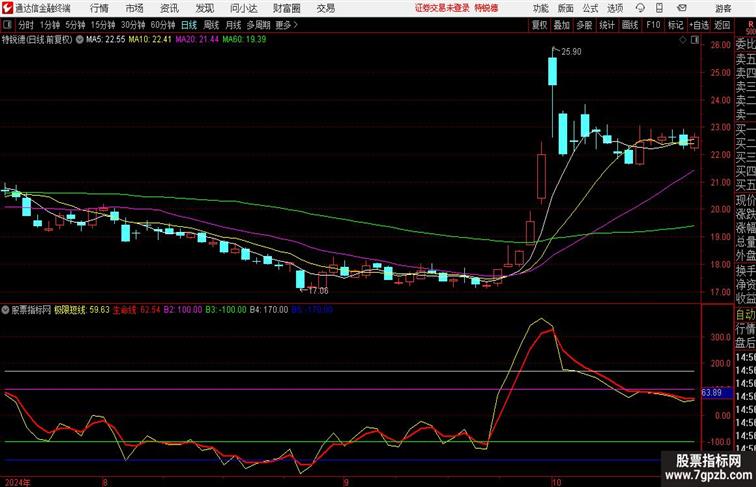Open the headset customer service icon
Image resolution: width=756 pixels, height=487 pixels.
(640, 8)
